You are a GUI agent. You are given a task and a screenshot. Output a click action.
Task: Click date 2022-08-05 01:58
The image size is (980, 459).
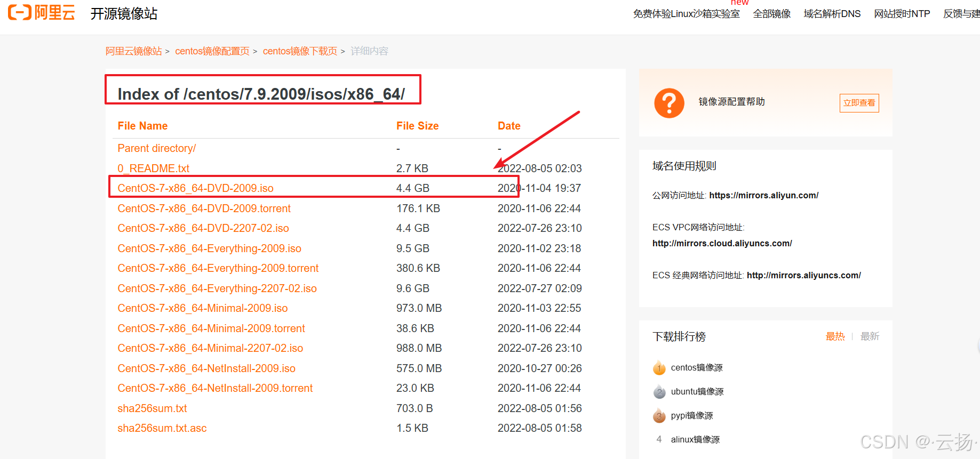pos(539,428)
